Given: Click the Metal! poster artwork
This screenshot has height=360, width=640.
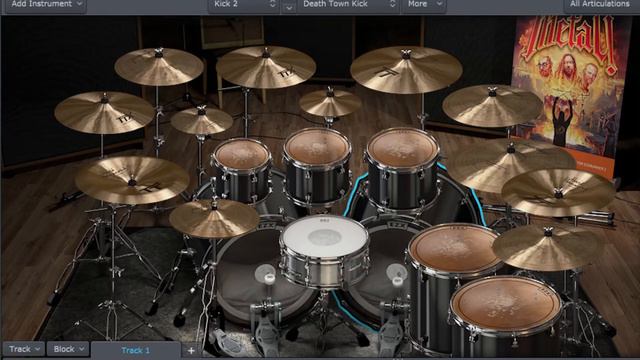Looking at the screenshot, I should tap(571, 90).
